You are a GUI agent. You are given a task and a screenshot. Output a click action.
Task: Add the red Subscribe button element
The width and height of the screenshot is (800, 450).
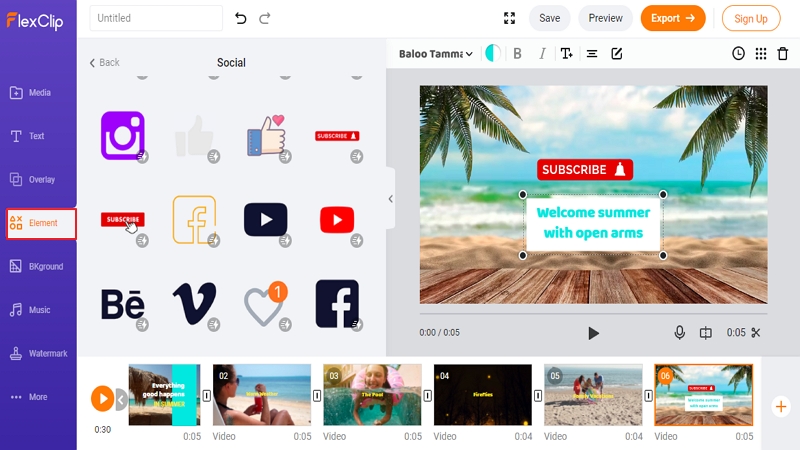tap(122, 220)
